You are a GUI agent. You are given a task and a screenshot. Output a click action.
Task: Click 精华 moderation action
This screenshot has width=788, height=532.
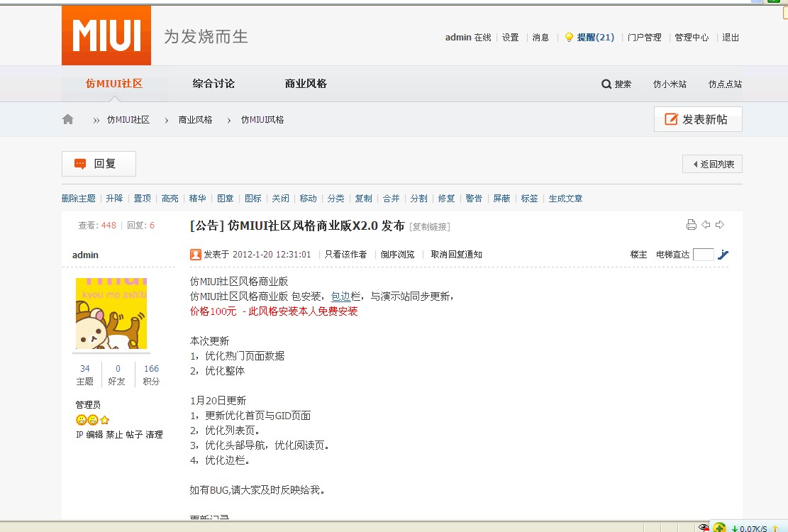coord(197,199)
